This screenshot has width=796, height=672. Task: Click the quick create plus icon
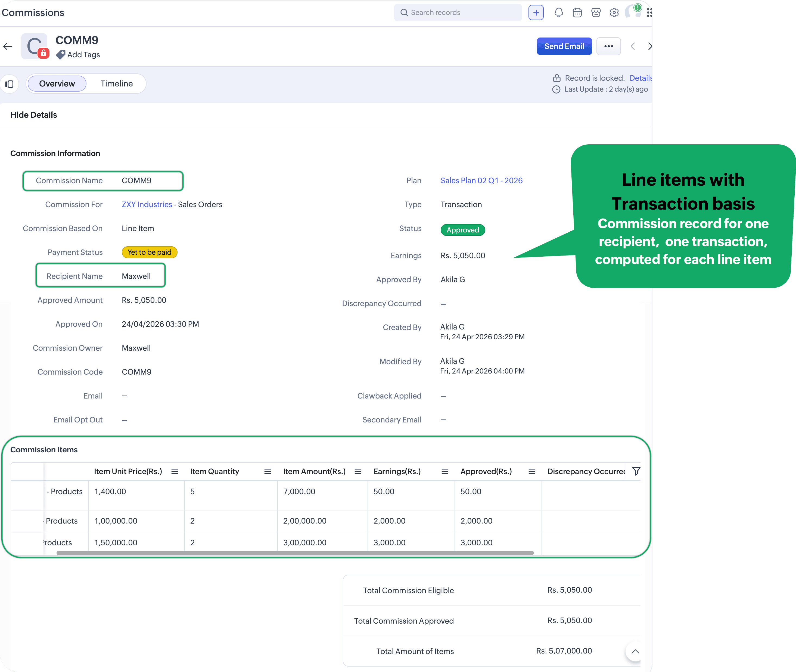coord(536,13)
